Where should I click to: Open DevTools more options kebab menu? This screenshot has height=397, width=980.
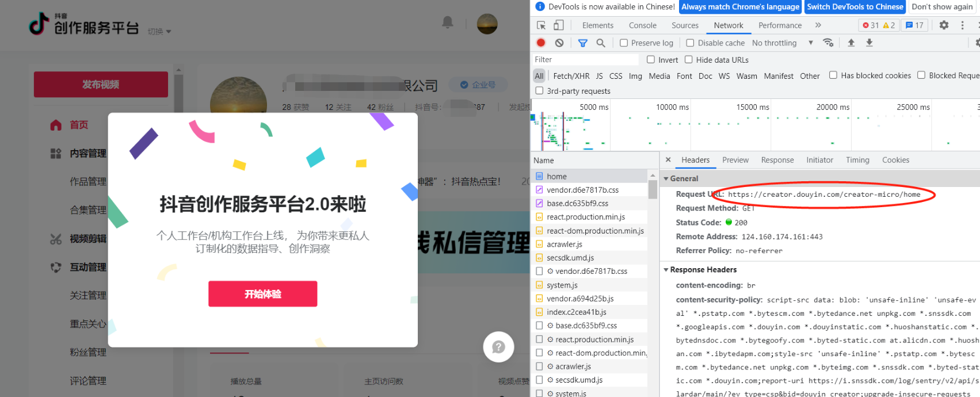(962, 25)
